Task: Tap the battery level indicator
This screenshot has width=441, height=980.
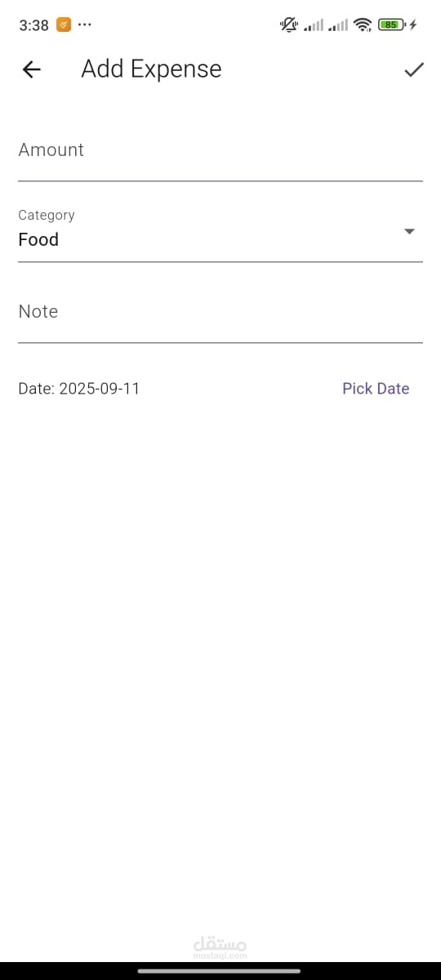Action: (391, 24)
